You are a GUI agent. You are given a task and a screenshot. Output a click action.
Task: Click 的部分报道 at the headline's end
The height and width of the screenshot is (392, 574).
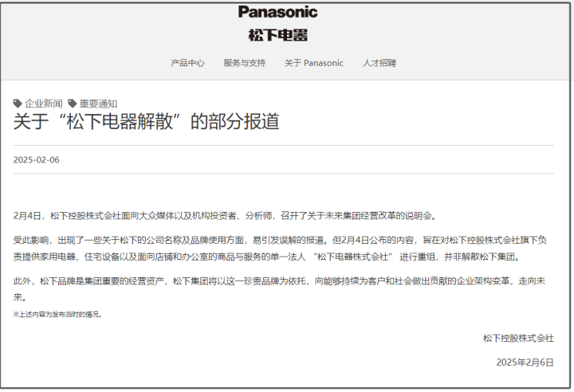(x=234, y=122)
